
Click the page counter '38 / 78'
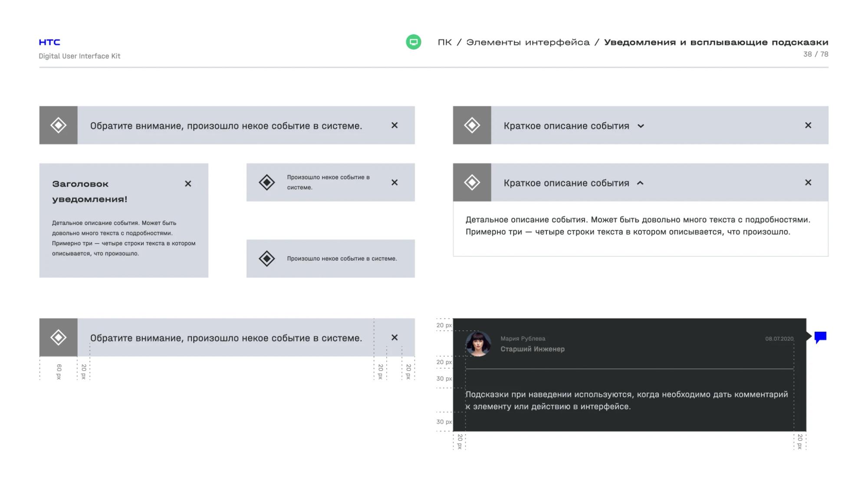[816, 54]
